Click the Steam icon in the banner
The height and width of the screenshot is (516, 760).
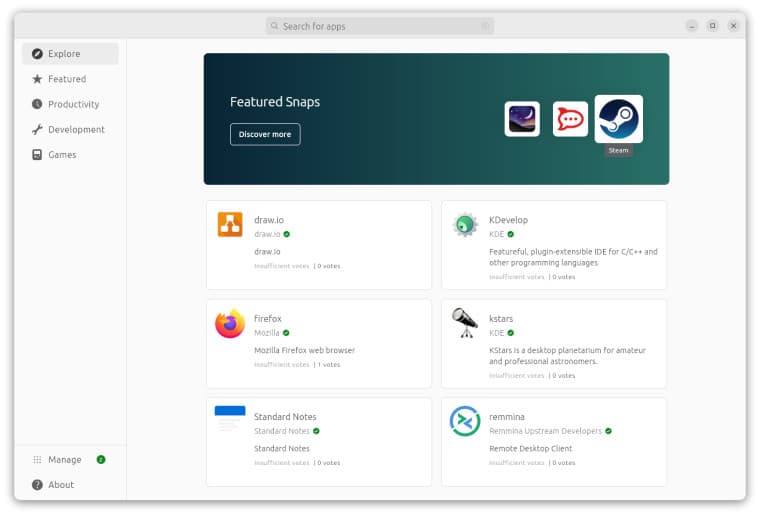coord(618,119)
